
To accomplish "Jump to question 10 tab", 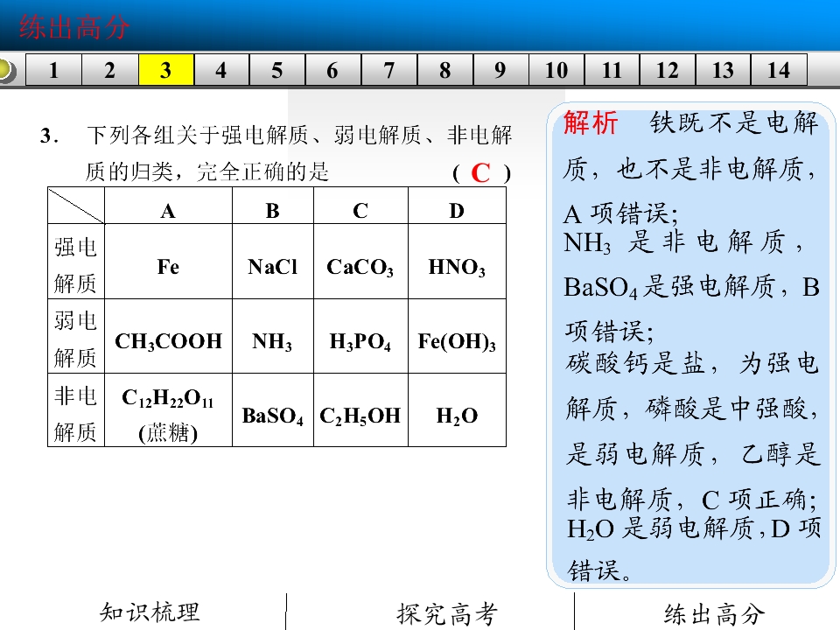I will click(x=556, y=70).
